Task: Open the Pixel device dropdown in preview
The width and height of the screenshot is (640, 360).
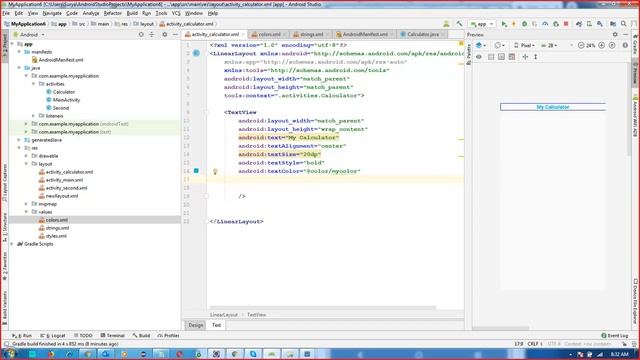Action: coord(524,45)
